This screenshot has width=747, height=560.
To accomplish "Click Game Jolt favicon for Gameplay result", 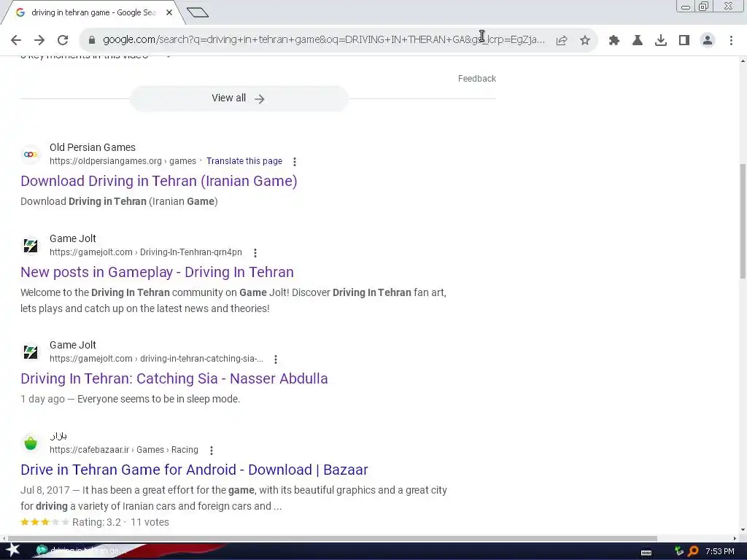I will click(31, 246).
